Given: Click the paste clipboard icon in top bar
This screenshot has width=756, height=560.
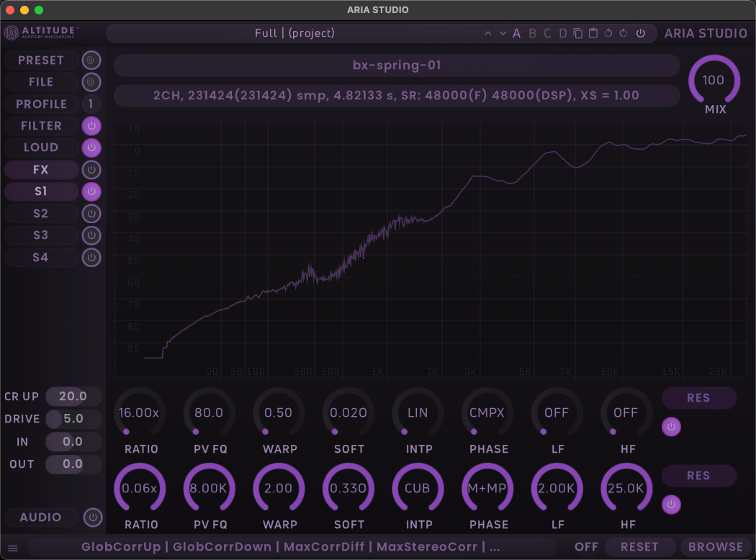Looking at the screenshot, I should (x=593, y=33).
